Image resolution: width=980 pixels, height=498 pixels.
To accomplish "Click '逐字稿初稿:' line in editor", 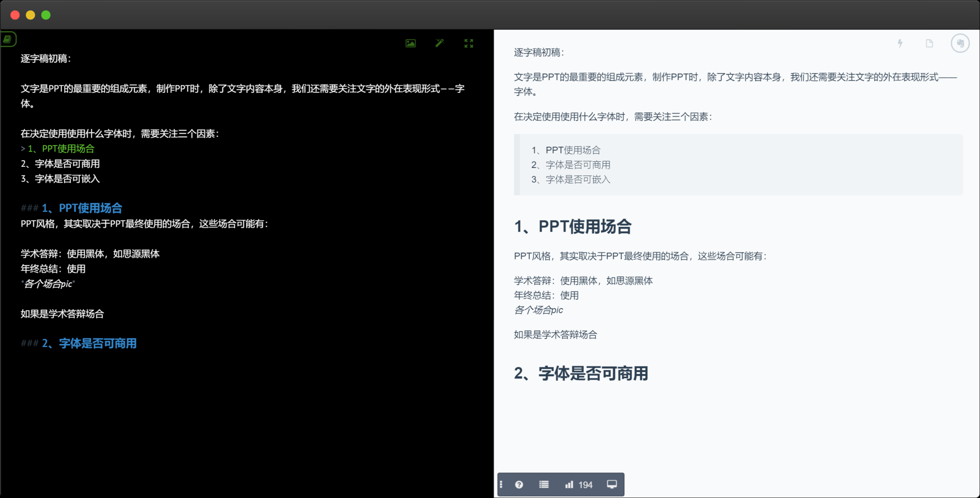I will tap(46, 59).
